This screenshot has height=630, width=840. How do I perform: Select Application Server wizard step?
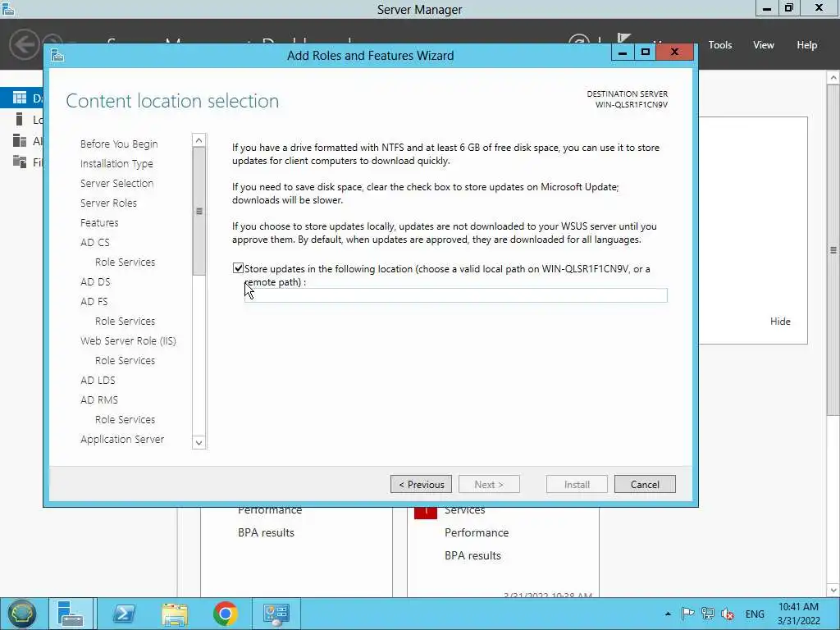point(122,440)
